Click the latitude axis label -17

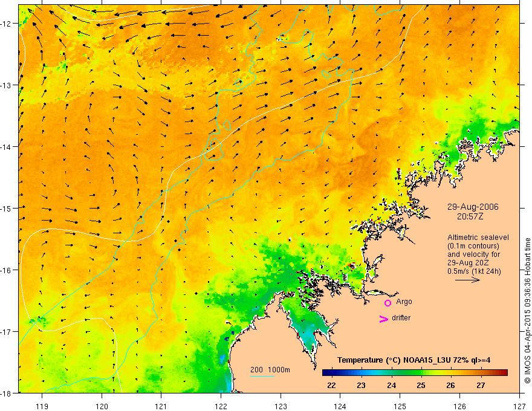(6, 331)
